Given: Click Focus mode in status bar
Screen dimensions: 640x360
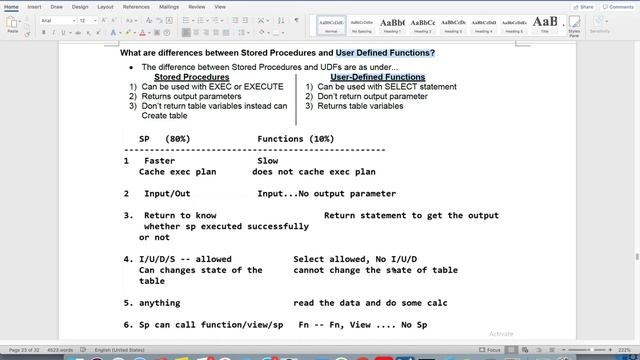Looking at the screenshot, I should (x=490, y=350).
